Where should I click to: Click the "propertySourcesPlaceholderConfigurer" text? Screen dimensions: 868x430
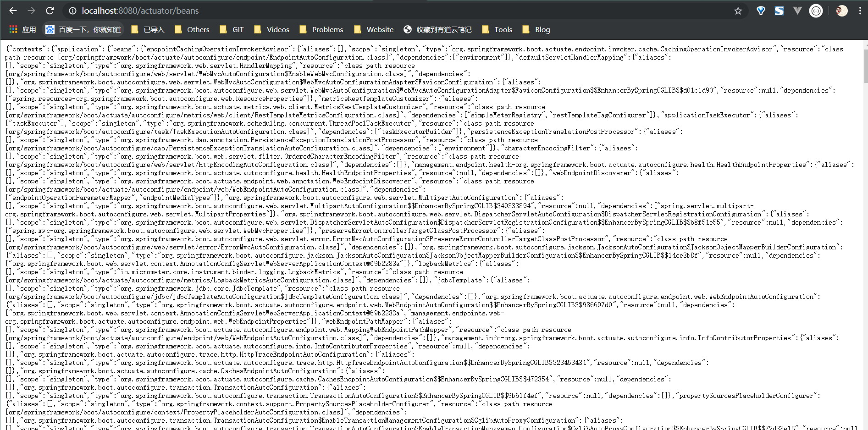coord(746,396)
